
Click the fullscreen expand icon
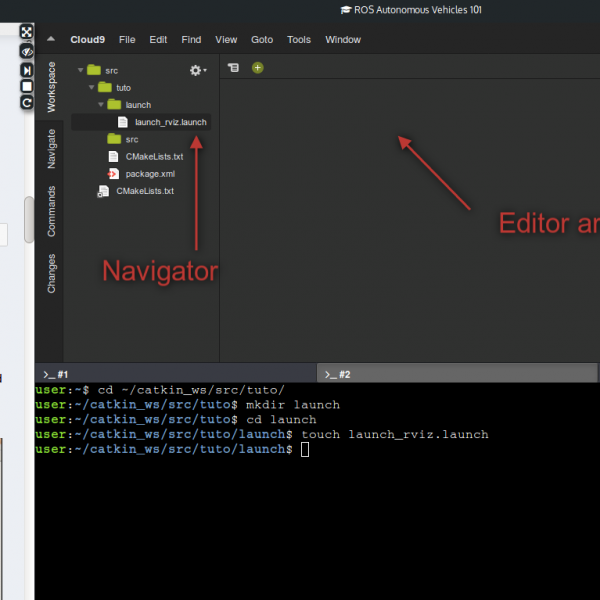(x=26, y=32)
